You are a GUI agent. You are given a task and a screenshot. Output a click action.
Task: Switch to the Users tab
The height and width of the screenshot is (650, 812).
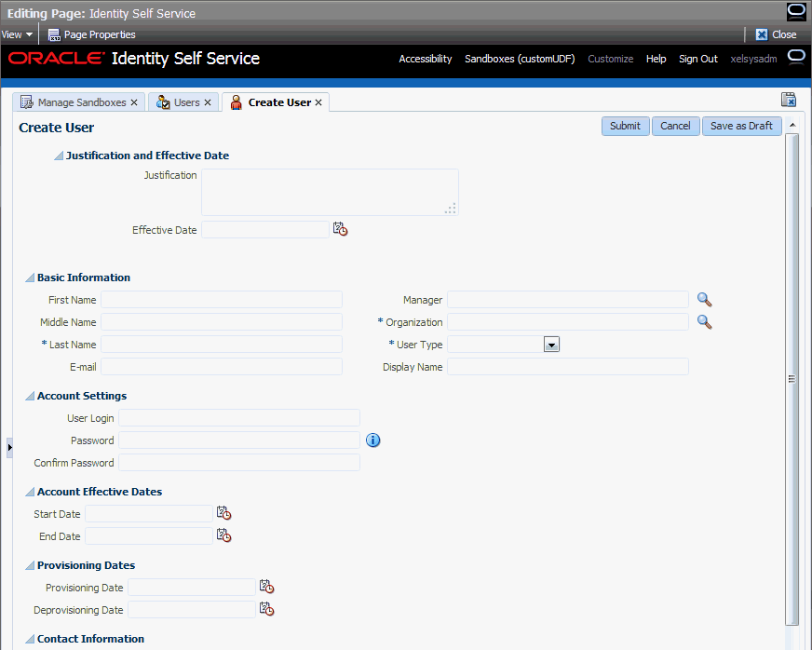click(x=186, y=102)
